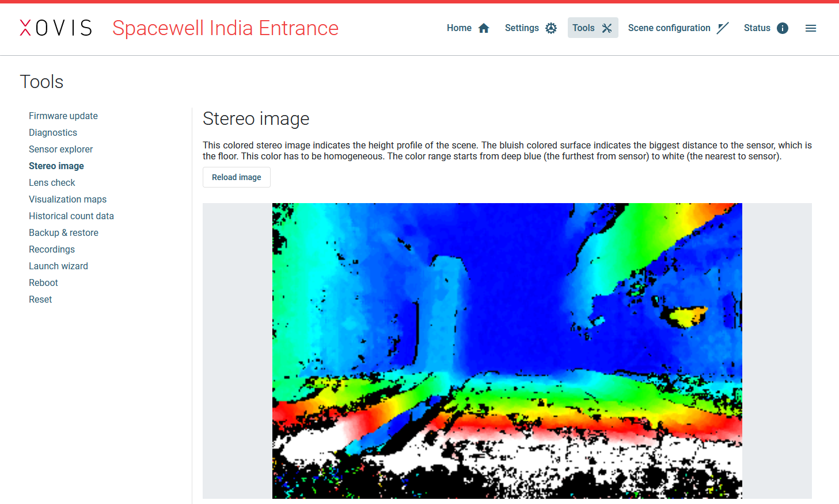Open the hamburger menu
The image size is (839, 504).
coord(811,28)
